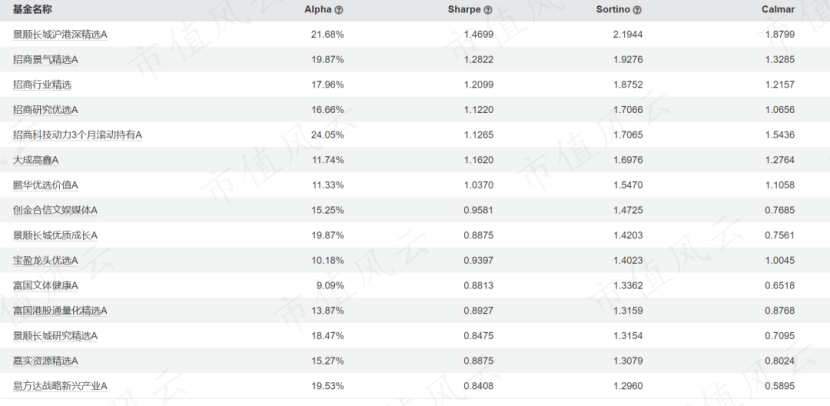Open fund 嘉实资源精选A
830x406 pixels.
click(45, 360)
